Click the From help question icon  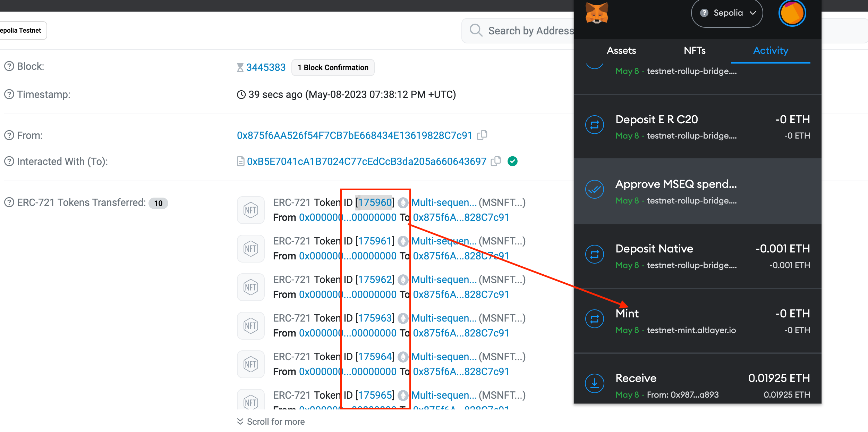tap(9, 135)
